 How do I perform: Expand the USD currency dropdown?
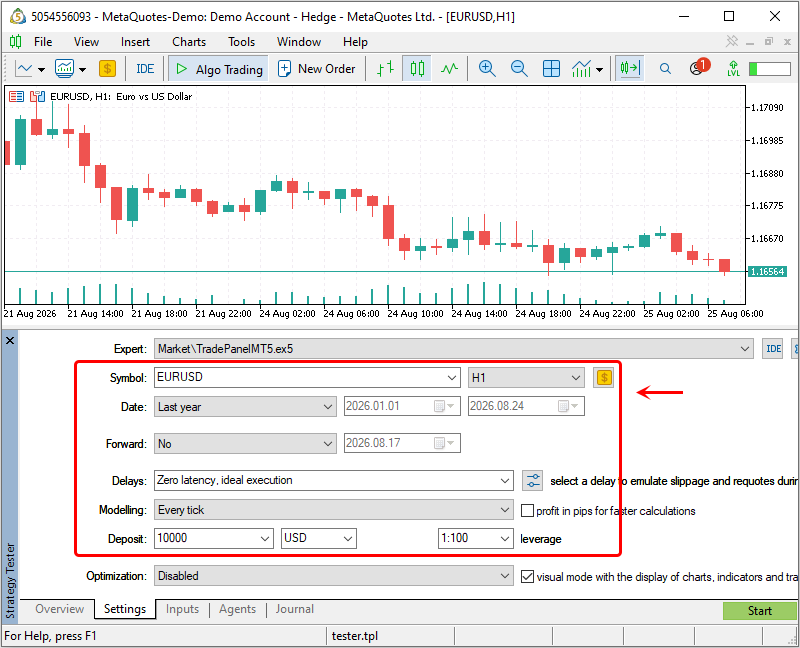[348, 538]
